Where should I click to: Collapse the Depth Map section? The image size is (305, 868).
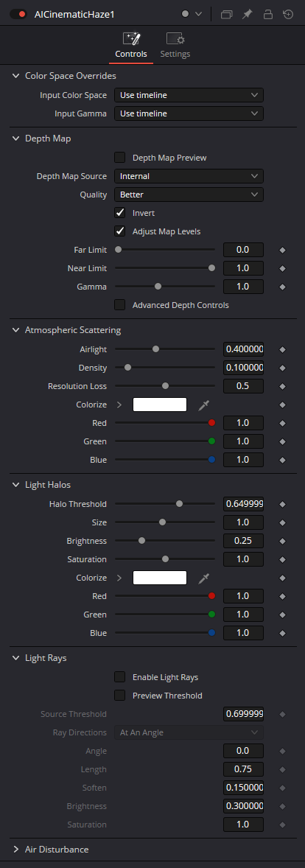coord(15,139)
